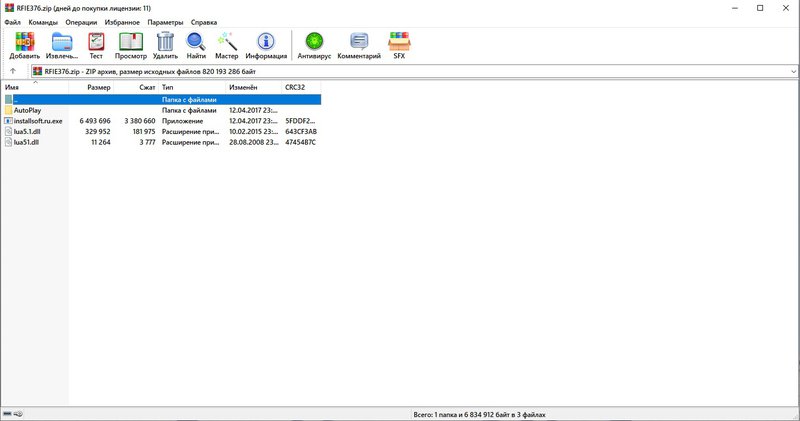Click the type cell Приложение

[x=182, y=121]
